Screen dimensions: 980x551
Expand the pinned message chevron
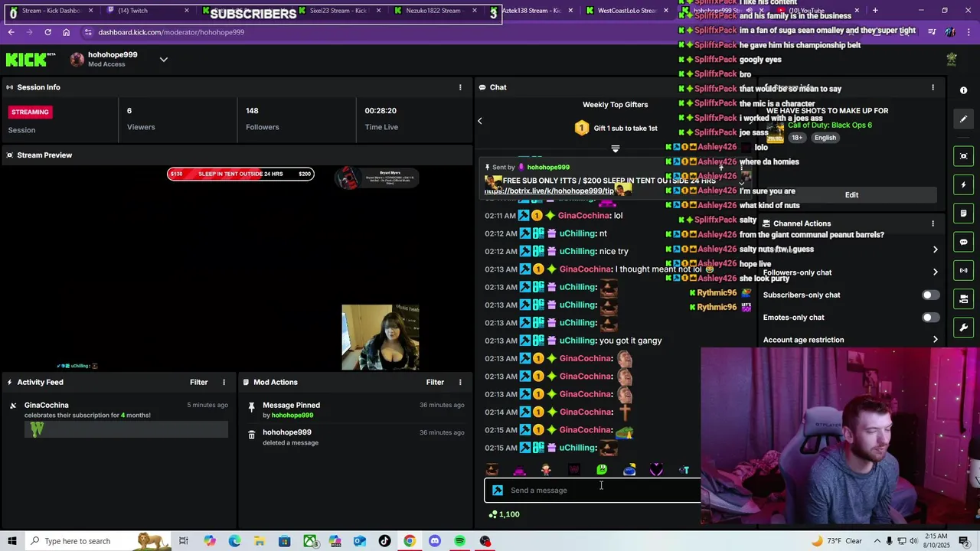[741, 184]
